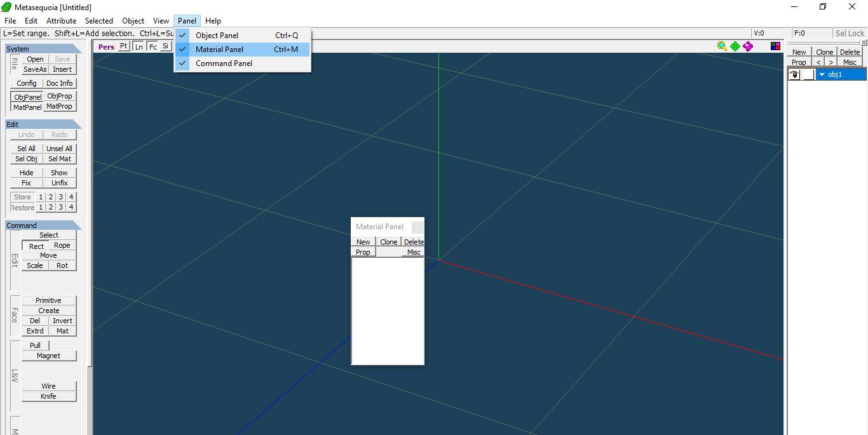868x435 pixels.
Task: Click the empty material list area
Action: coord(387,311)
